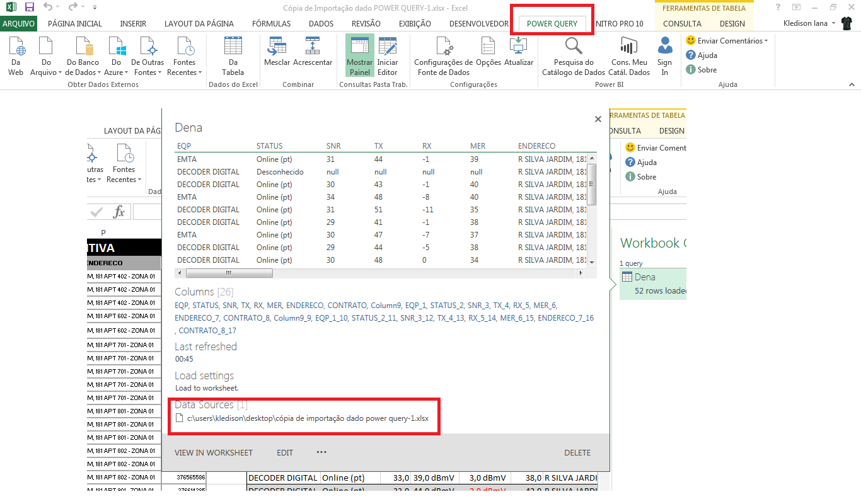The height and width of the screenshot is (504, 861).
Task: Select Dena query in Workbook Queries pane
Action: 653,283
